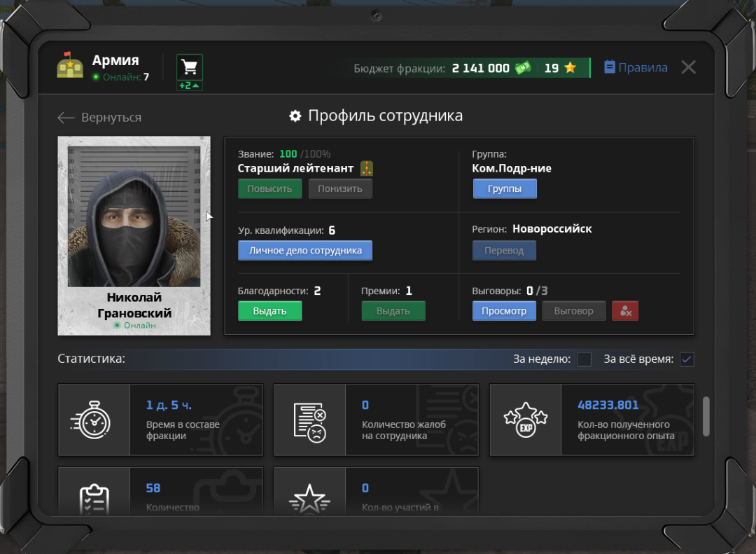756x554 pixels.
Task: Click the senior lieutenant rank insignia
Action: tap(367, 168)
